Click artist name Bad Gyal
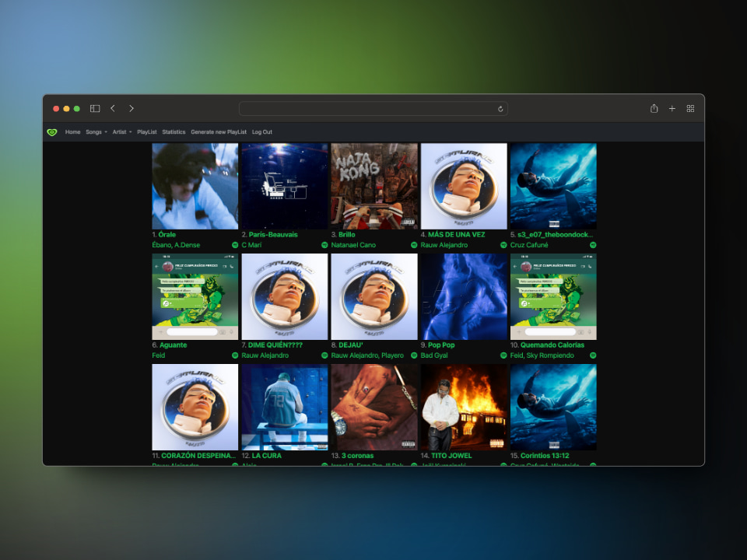This screenshot has height=560, width=747. (x=434, y=355)
